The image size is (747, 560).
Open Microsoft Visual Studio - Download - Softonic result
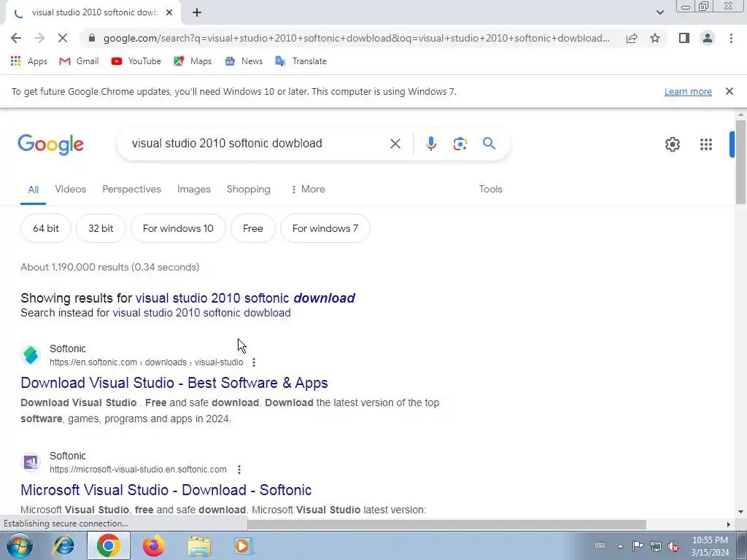[166, 490]
